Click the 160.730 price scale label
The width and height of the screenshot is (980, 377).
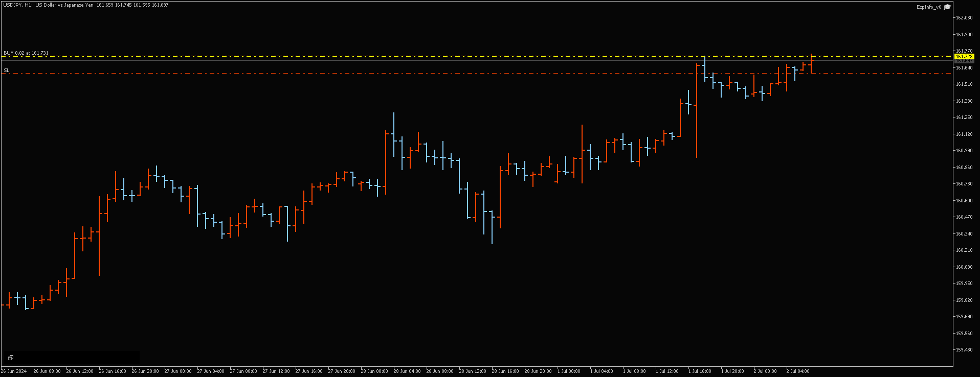[x=964, y=184]
